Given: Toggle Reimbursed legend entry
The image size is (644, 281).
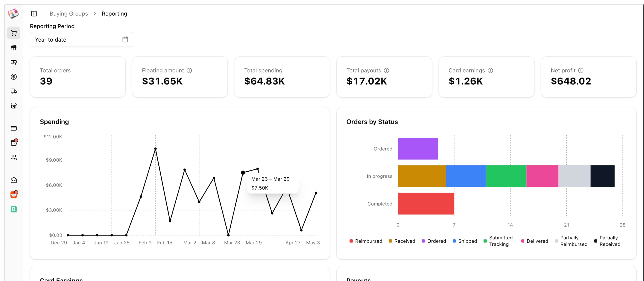Looking at the screenshot, I should tap(366, 241).
